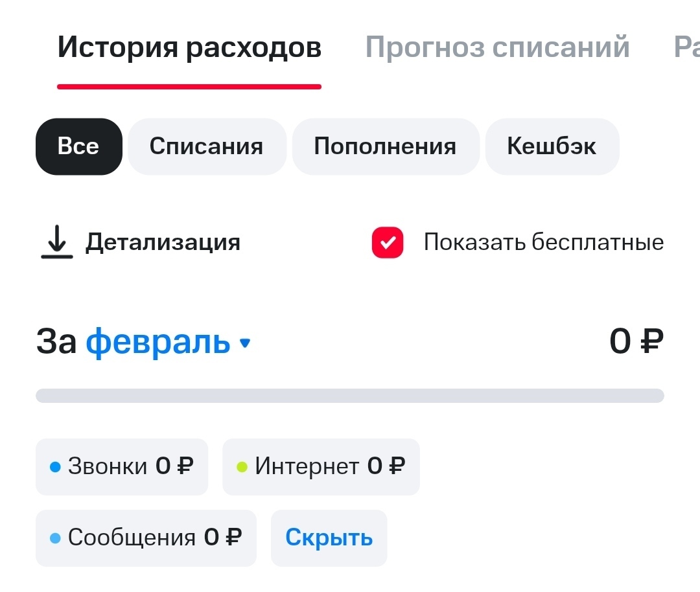Uncheck the Показать бесплатные checkbox
The width and height of the screenshot is (700, 592).
pyautogui.click(x=388, y=242)
